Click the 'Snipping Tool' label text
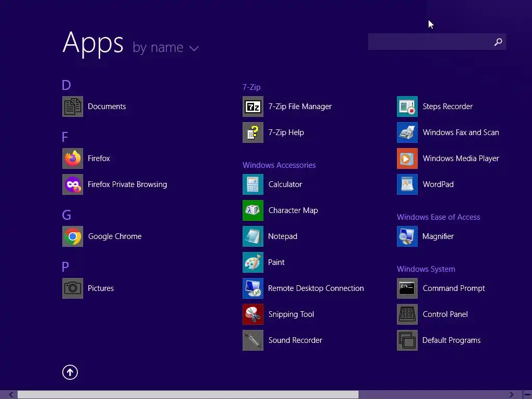This screenshot has width=532, height=399. [x=291, y=314]
